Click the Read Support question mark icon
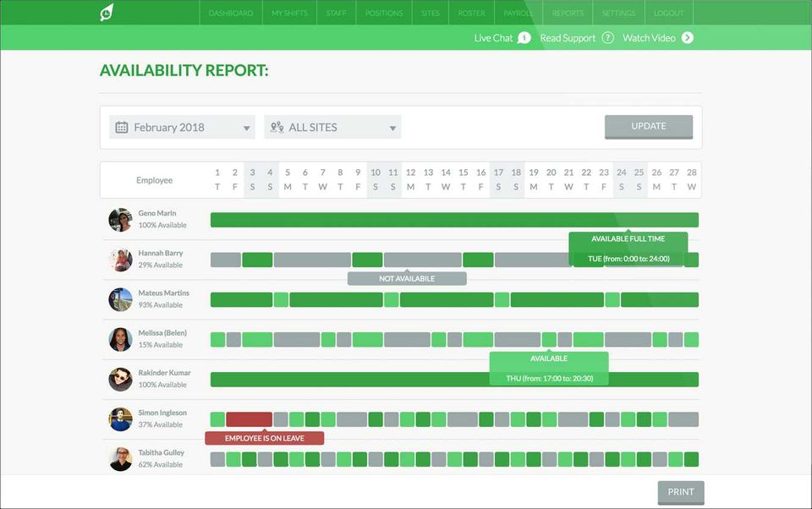Viewport: 812px width, 509px height. point(608,38)
